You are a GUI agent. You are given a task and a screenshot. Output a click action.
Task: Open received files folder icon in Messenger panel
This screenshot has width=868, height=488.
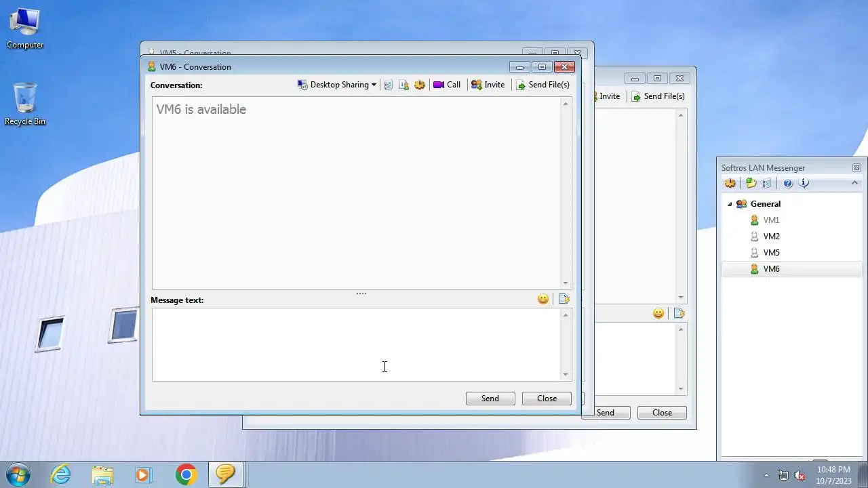(x=751, y=183)
